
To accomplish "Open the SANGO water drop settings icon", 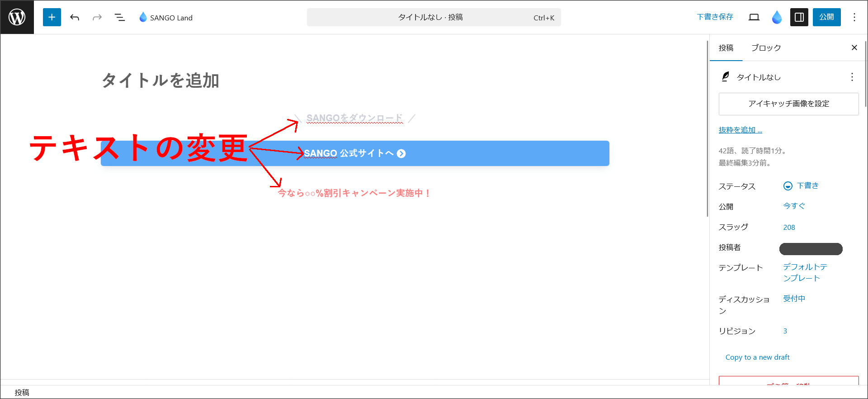I will 777,17.
